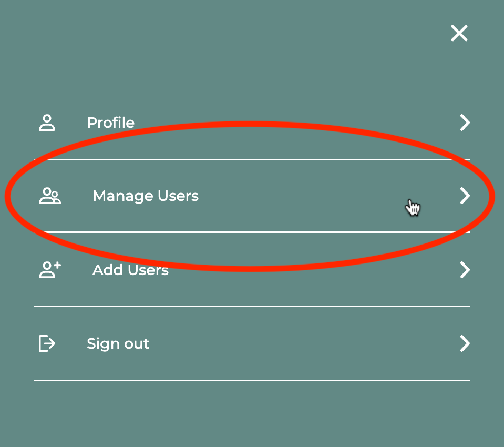The image size is (504, 447).
Task: Dismiss the account panel via the X
Action: 459,33
